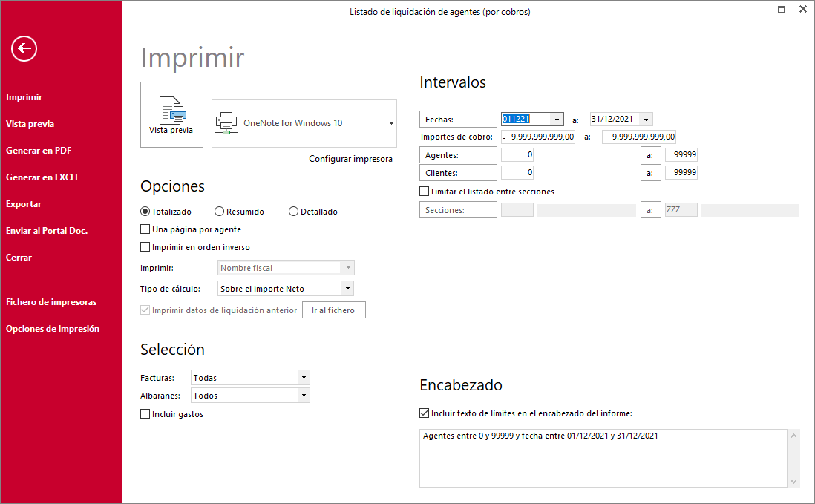815x504 pixels.
Task: Select the Totalizado radio option
Action: pos(145,212)
